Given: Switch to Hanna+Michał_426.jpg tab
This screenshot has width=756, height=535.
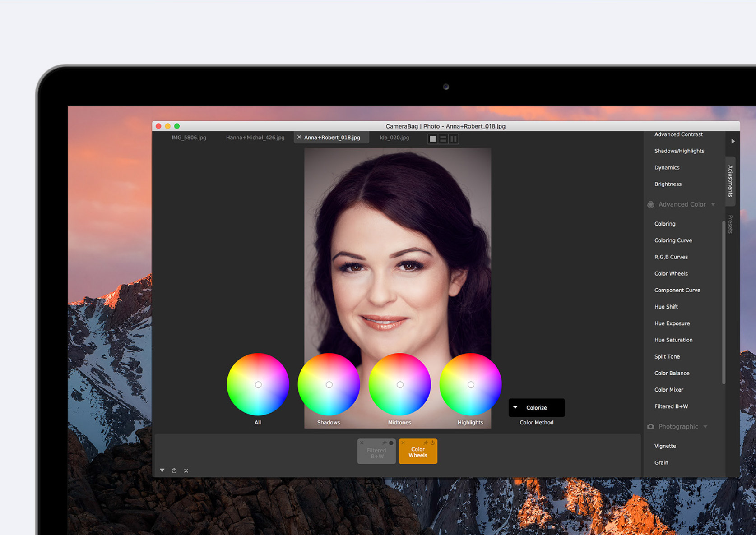Looking at the screenshot, I should coord(255,138).
